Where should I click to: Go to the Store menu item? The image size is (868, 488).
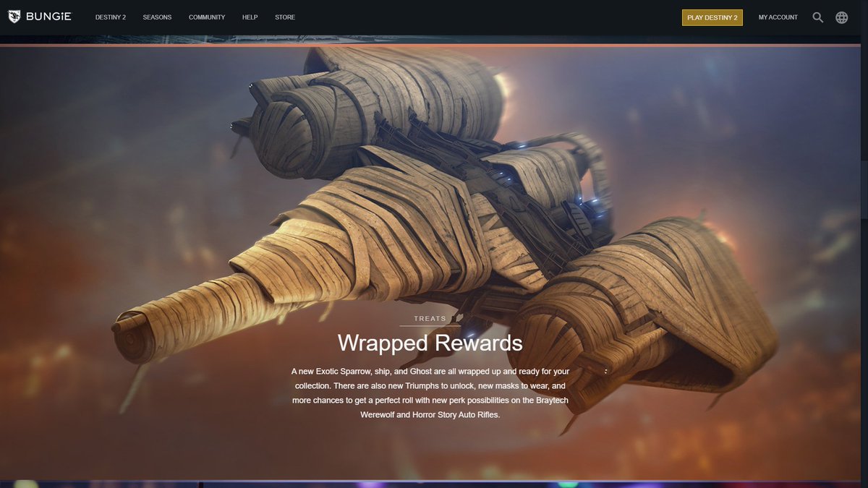coord(285,17)
